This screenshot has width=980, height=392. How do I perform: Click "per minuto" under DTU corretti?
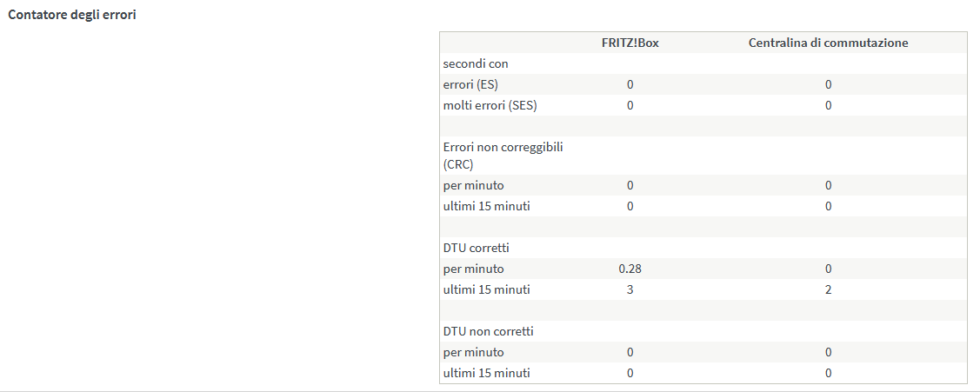point(473,269)
